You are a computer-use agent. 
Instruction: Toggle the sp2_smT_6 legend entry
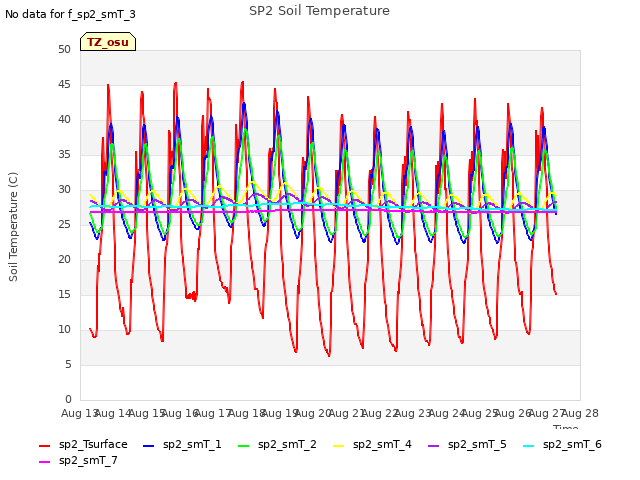click(x=562, y=444)
